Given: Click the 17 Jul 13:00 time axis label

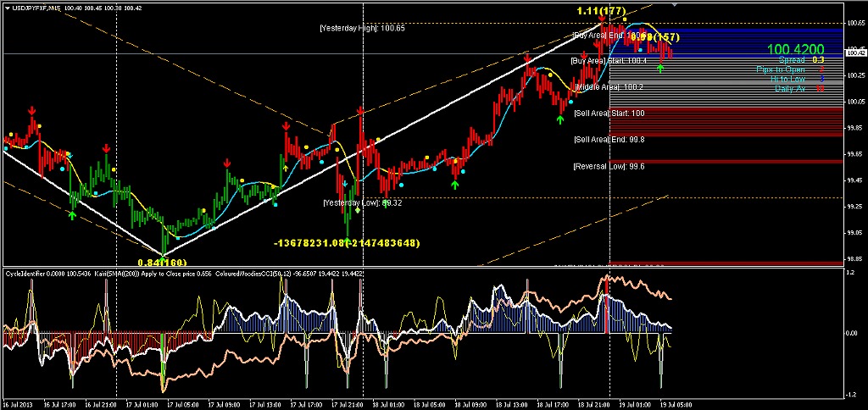Looking at the screenshot, I should click(264, 404).
